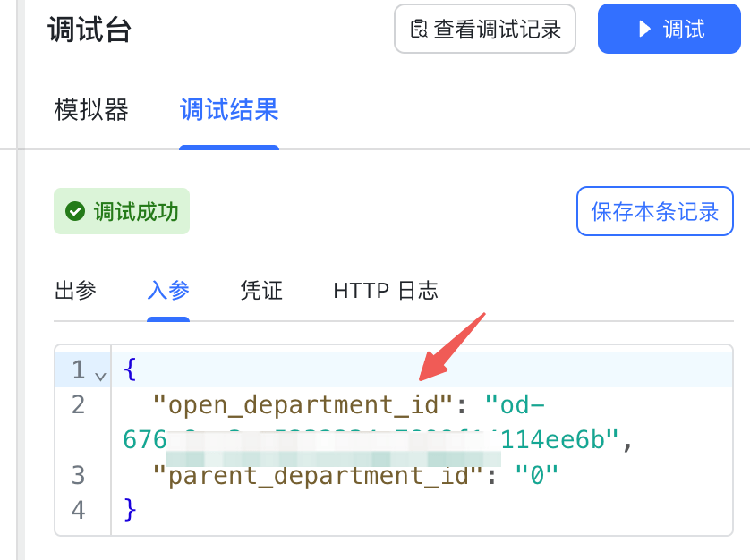The image size is (750, 560).
Task: Click the document icon in 查看调试记录
Action: coord(419,30)
